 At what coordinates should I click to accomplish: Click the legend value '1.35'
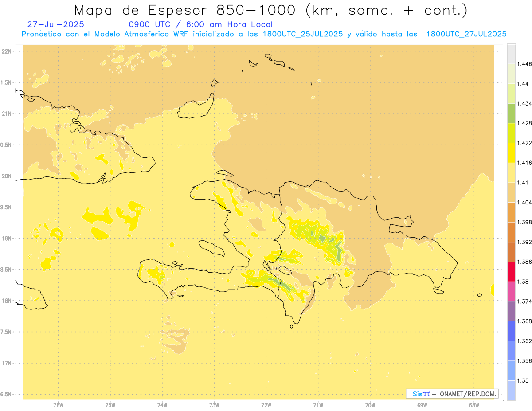(523, 381)
